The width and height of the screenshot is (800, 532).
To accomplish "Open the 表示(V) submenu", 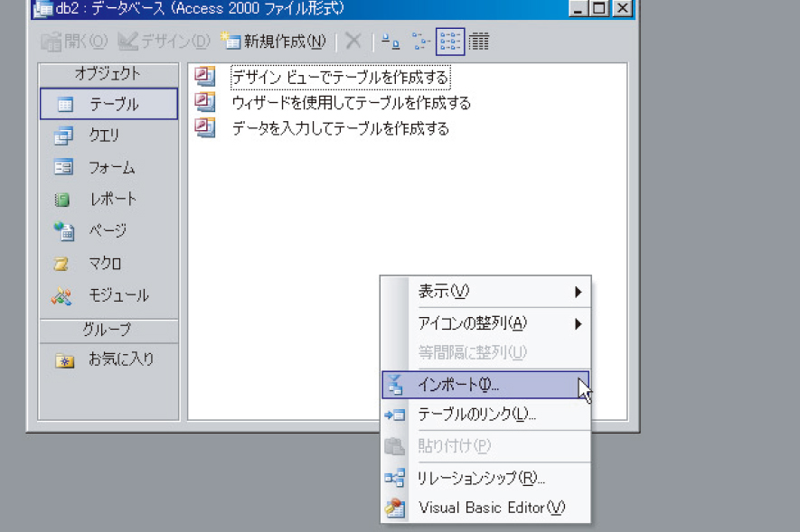I will [x=485, y=292].
